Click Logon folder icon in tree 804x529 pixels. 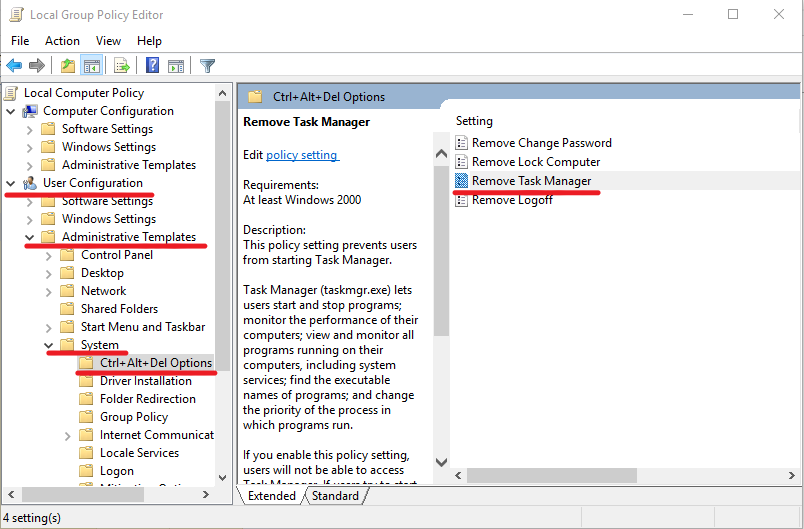(86, 471)
